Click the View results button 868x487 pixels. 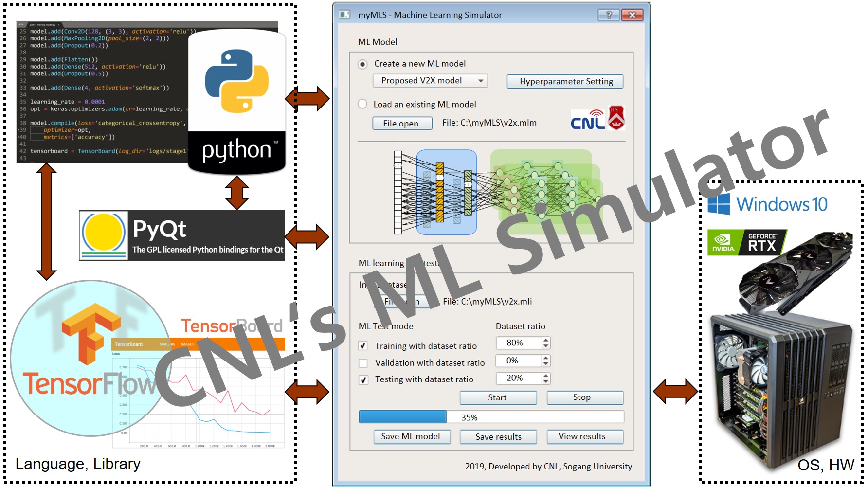click(x=585, y=437)
